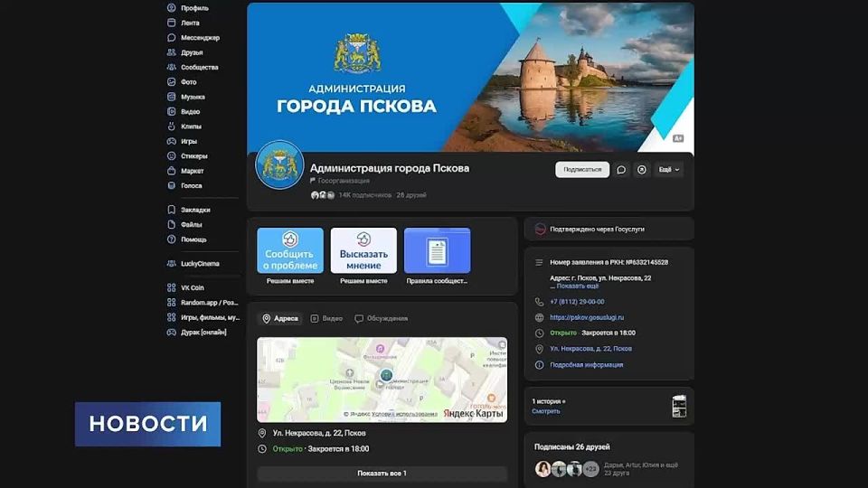
Task: Click the map location pin marker
Action: click(x=386, y=376)
